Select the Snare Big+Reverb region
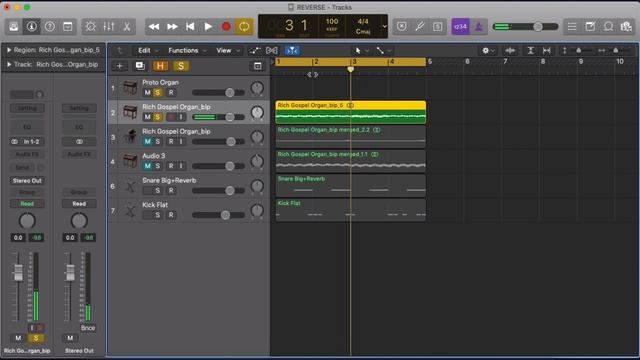Viewport: 640px width, 360px height. 351,185
